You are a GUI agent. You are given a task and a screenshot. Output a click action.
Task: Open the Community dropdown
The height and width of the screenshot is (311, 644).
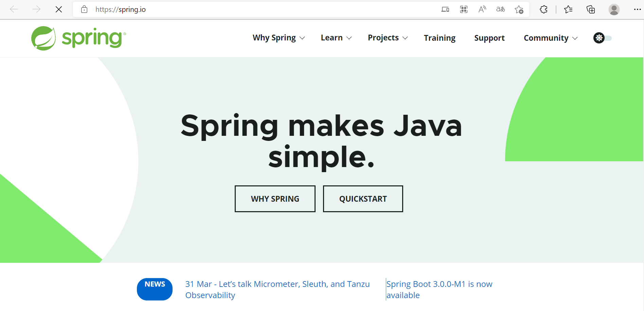tap(550, 38)
